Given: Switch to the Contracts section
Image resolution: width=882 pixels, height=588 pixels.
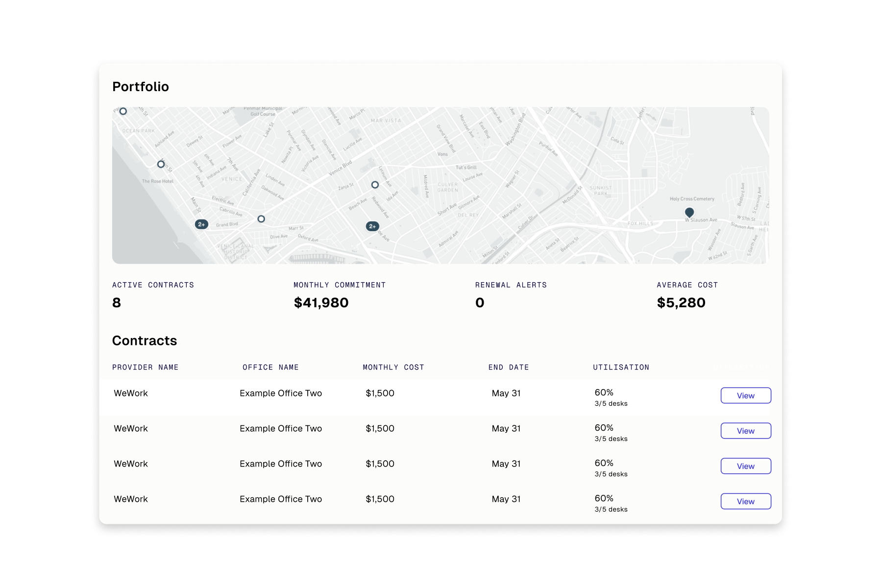Looking at the screenshot, I should pos(145,340).
